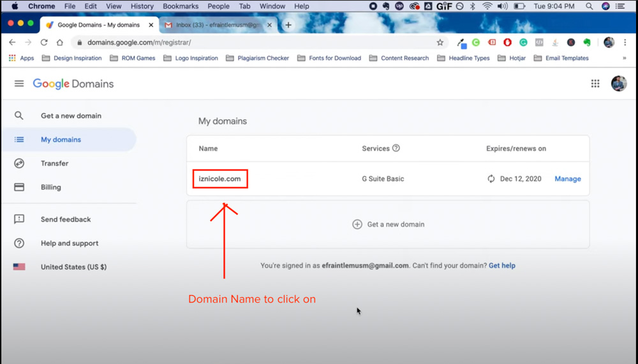
Task: Click the Bluetooth icon in menu bar
Action: click(472, 6)
